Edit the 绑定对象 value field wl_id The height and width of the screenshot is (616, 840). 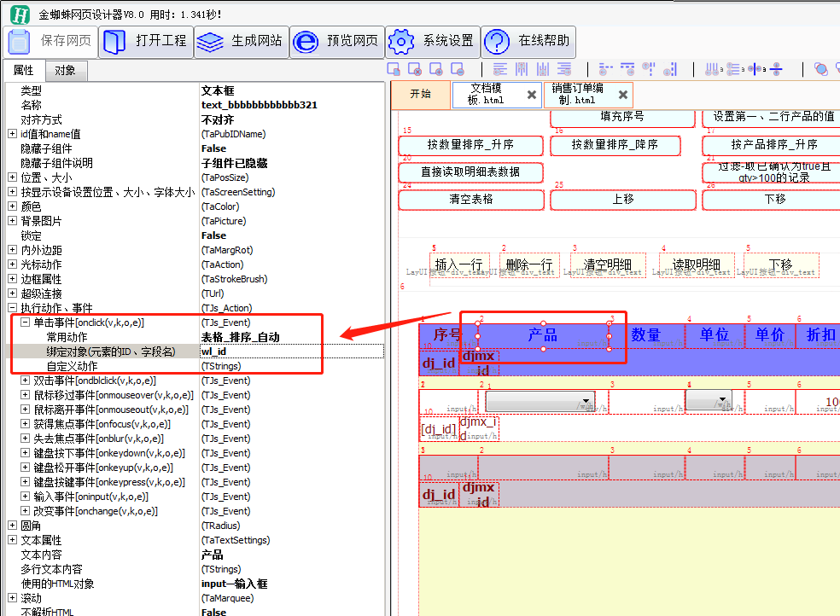(292, 352)
